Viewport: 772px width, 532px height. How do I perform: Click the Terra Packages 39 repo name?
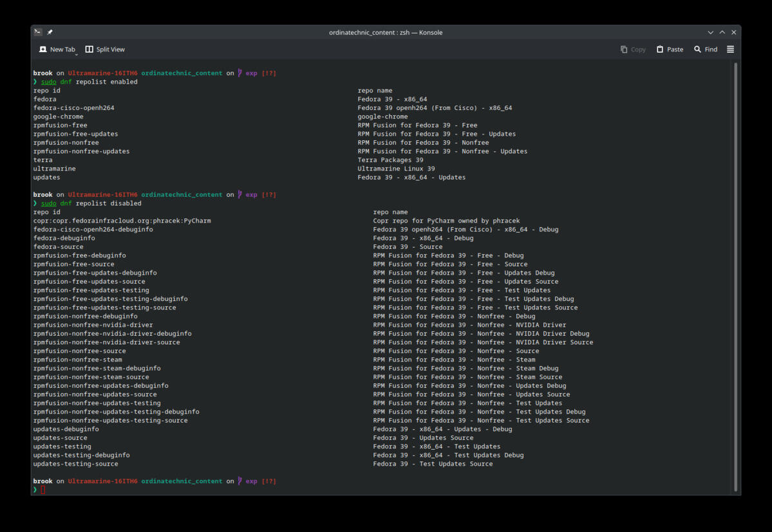(390, 160)
